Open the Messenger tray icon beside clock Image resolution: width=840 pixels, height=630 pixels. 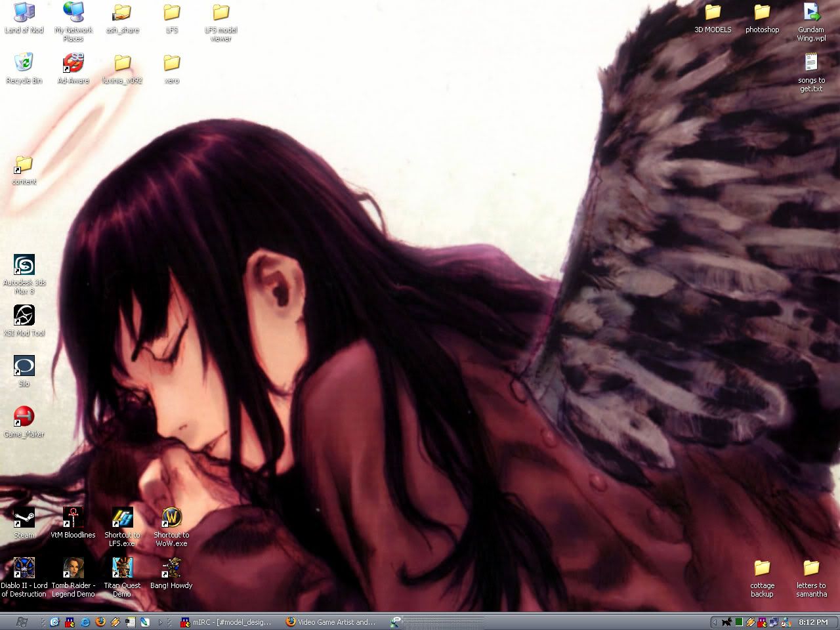coord(786,622)
